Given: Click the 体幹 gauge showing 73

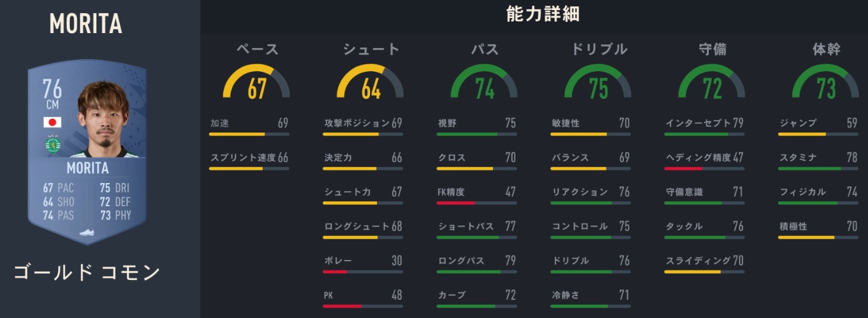Looking at the screenshot, I should (x=826, y=82).
